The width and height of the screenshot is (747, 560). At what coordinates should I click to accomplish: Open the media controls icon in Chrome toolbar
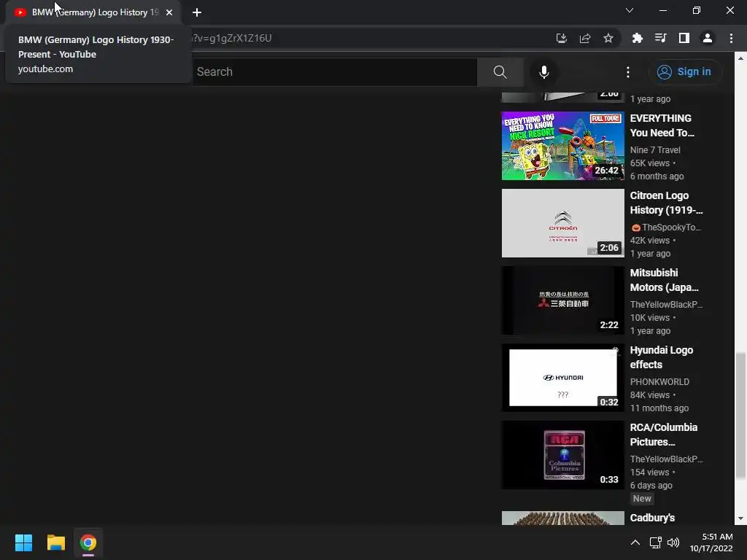click(x=660, y=38)
